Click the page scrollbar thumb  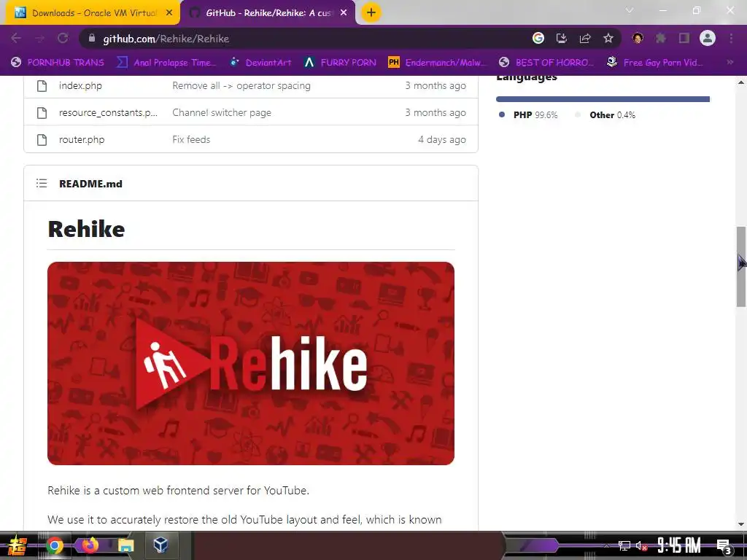click(x=741, y=267)
